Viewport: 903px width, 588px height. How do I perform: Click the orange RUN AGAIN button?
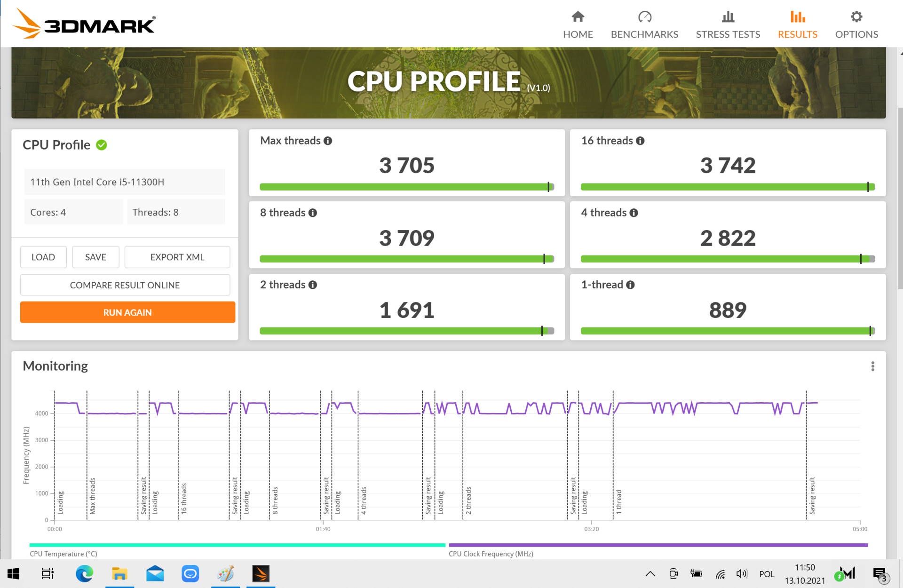click(x=127, y=312)
